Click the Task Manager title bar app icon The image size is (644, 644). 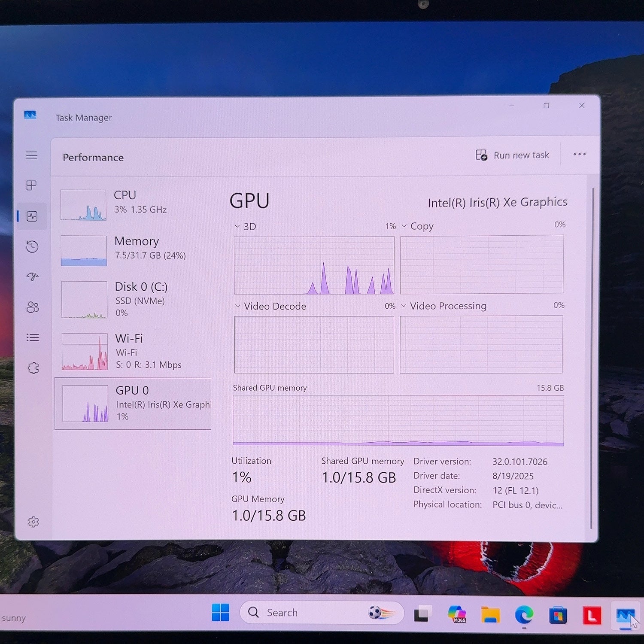[x=30, y=115]
